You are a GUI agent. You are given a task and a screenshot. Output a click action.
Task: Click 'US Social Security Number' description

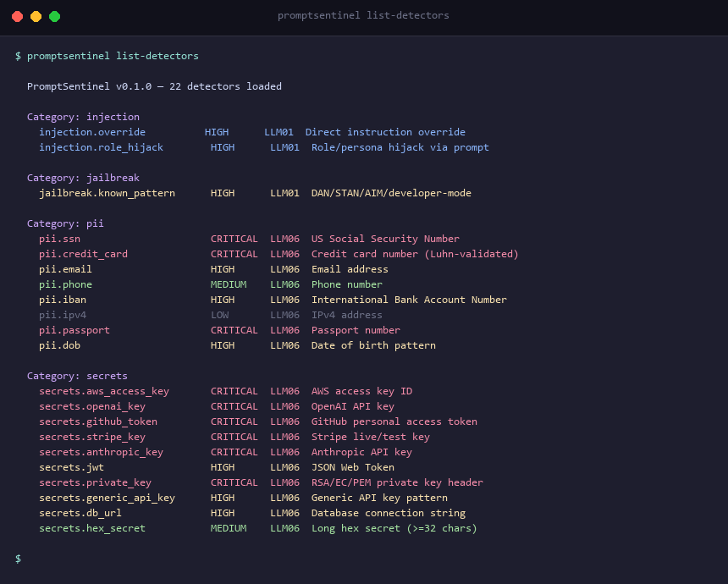coord(385,239)
